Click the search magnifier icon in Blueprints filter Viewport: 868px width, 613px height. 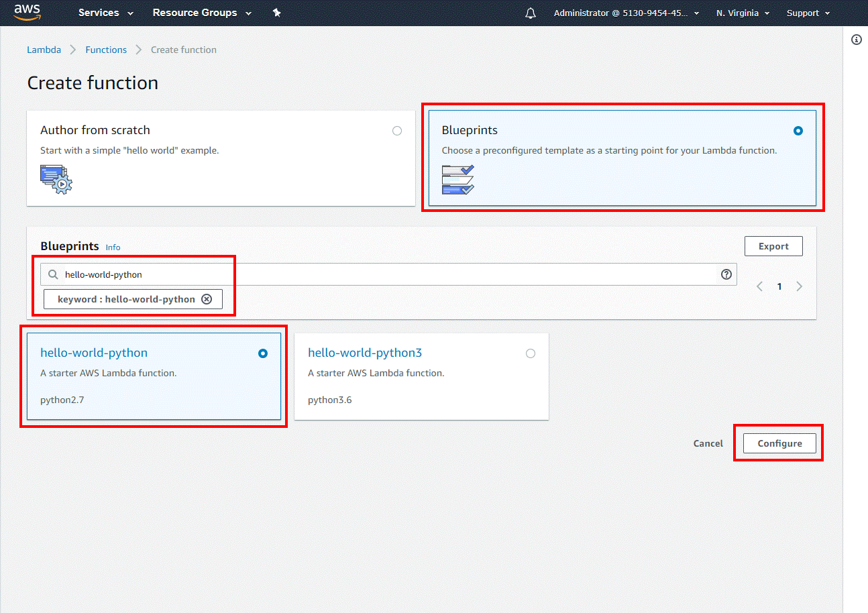point(54,274)
